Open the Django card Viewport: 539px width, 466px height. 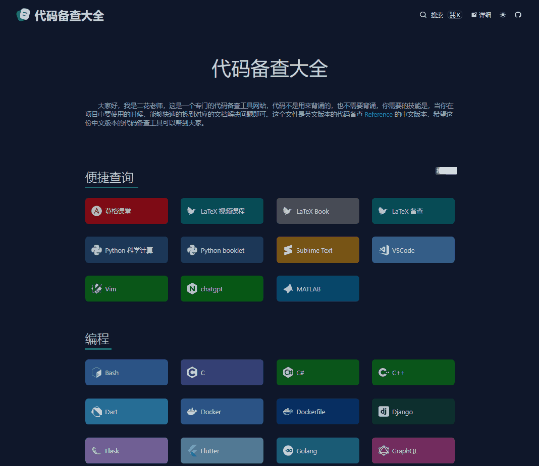[414, 411]
